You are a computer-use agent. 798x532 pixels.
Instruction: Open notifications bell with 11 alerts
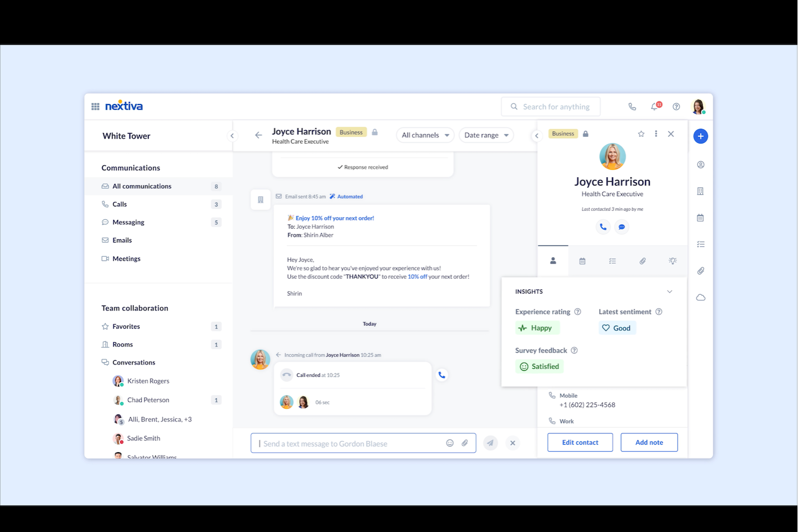[x=654, y=106]
